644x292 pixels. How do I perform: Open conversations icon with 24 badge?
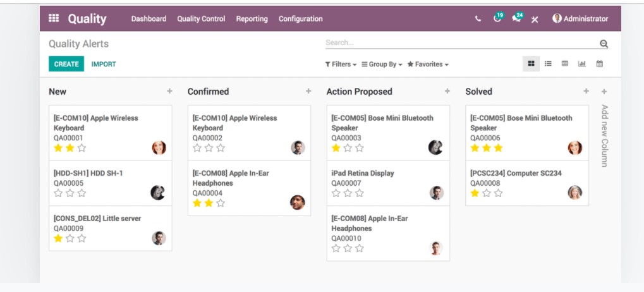pos(517,18)
